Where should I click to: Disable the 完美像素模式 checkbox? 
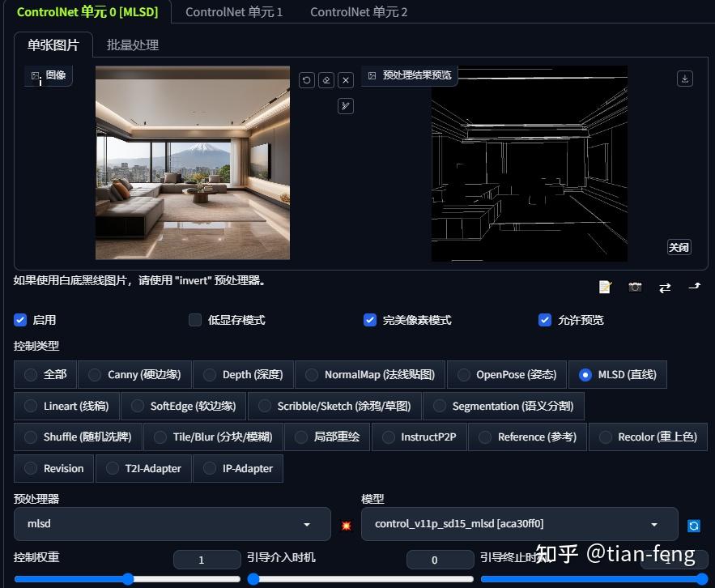[370, 320]
